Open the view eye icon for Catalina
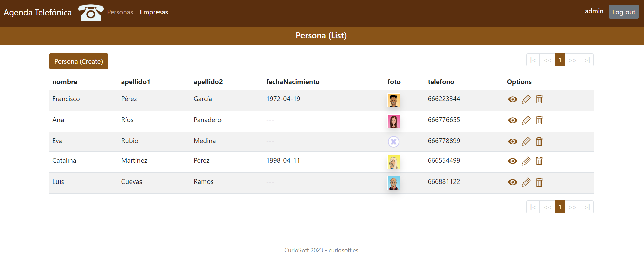Image resolution: width=644 pixels, height=260 pixels. [512, 161]
